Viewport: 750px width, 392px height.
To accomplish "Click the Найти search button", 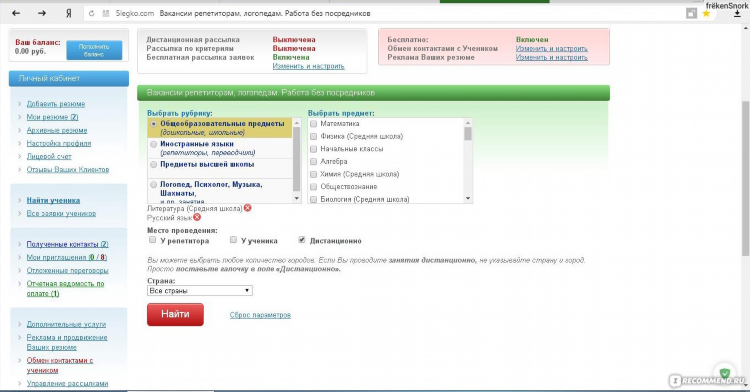I will [175, 314].
